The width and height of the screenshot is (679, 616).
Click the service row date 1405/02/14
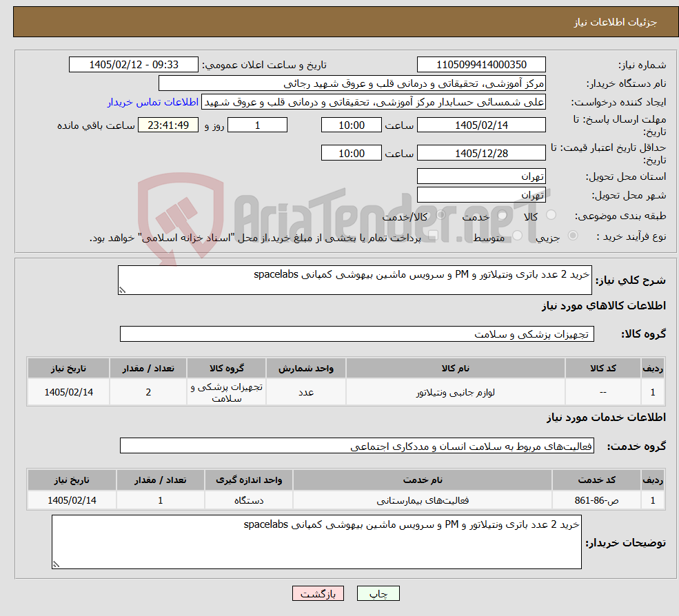point(72,500)
